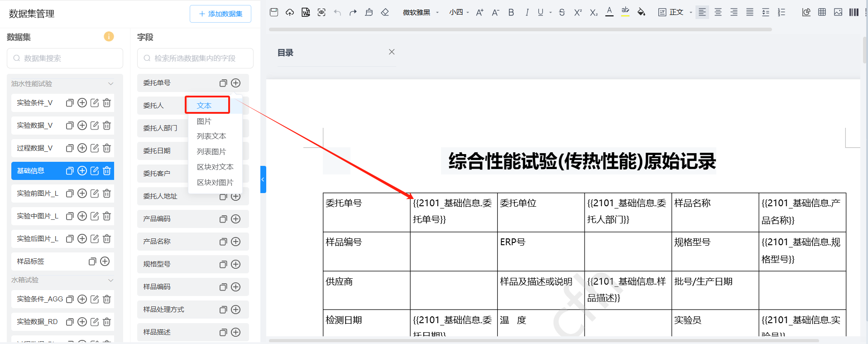Select the format painter tool
Viewport: 868px width, 344px height.
[369, 12]
